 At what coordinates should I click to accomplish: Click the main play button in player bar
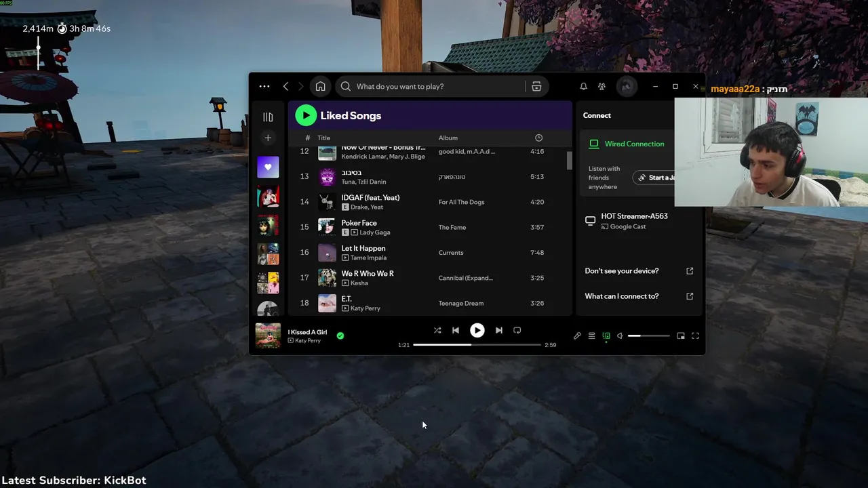[477, 330]
